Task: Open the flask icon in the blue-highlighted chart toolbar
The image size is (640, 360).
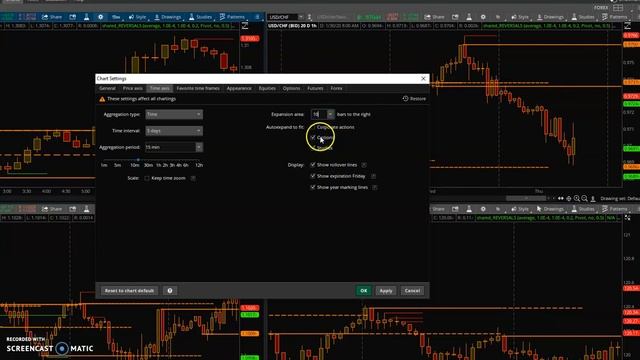Action: tap(87, 17)
